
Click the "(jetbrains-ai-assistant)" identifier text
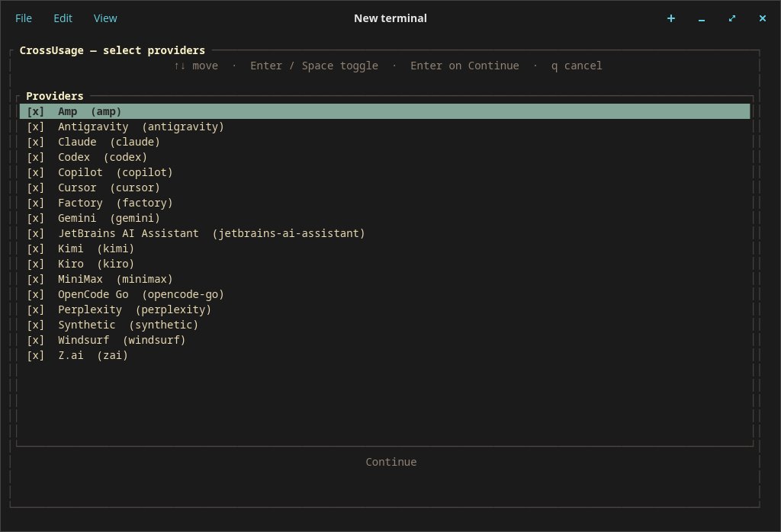pos(288,233)
